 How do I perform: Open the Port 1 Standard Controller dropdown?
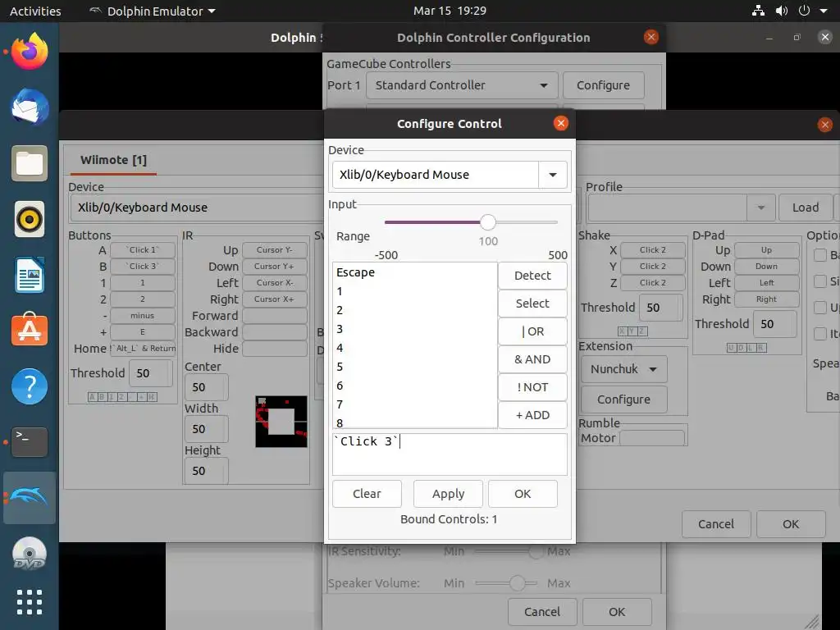(462, 85)
